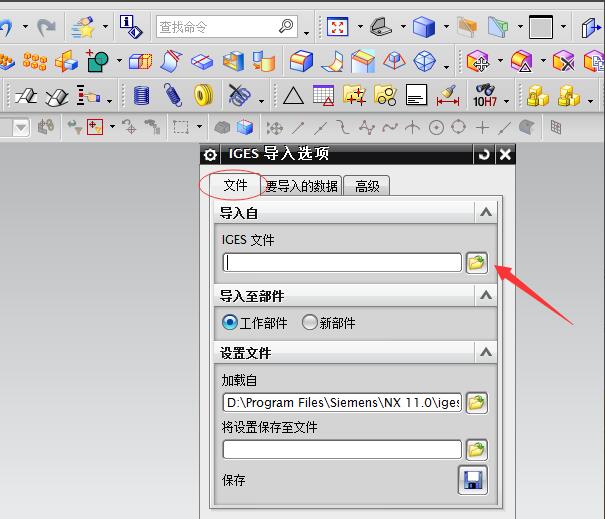Browse folder for 加载自 settings file
This screenshot has width=605, height=519.
pos(477,403)
